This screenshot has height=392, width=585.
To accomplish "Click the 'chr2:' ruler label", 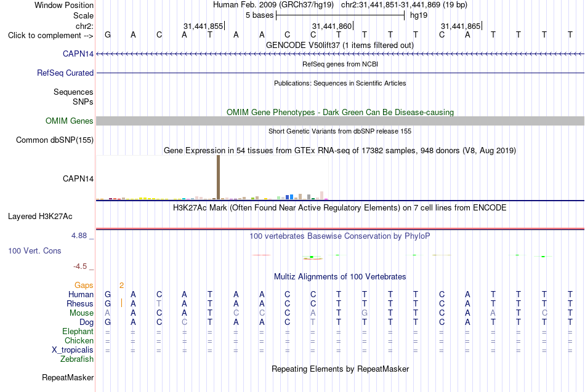I will 84,26.
